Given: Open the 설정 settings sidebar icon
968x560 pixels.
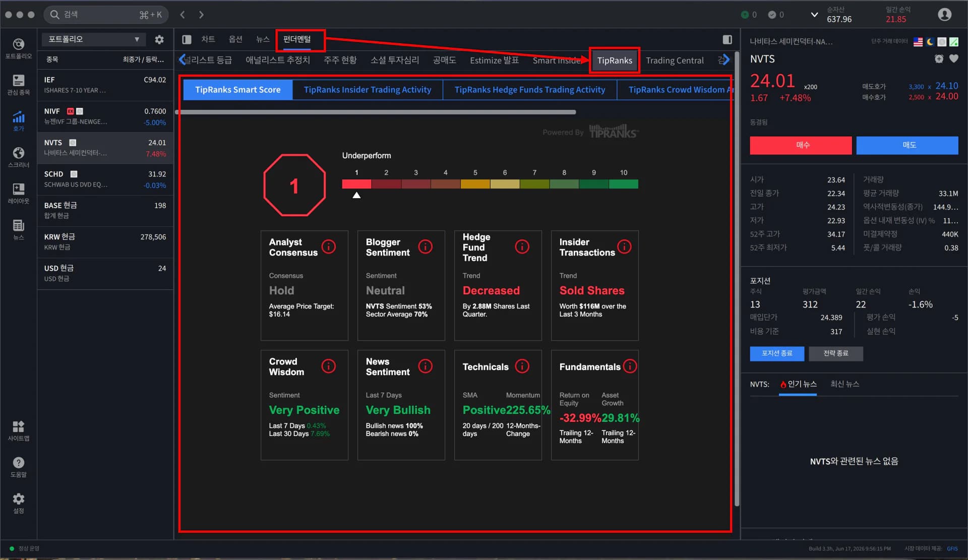Looking at the screenshot, I should click(x=19, y=504).
